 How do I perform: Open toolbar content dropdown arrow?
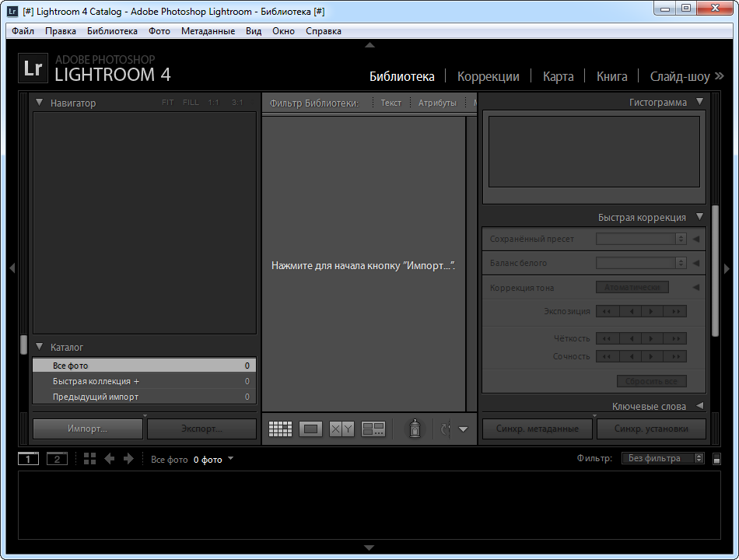click(464, 429)
